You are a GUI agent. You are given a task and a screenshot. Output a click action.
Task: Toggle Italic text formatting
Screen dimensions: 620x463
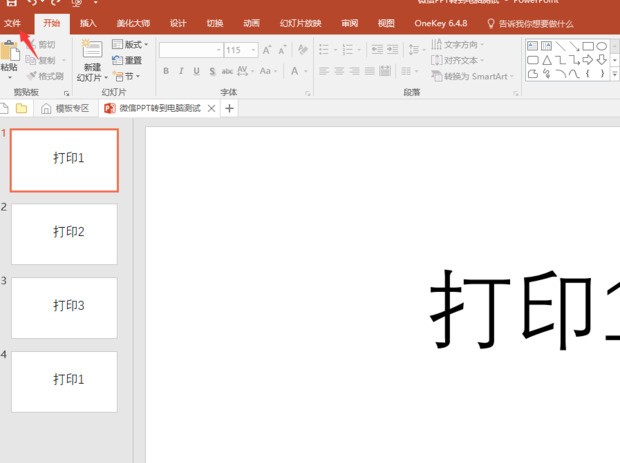tap(181, 71)
